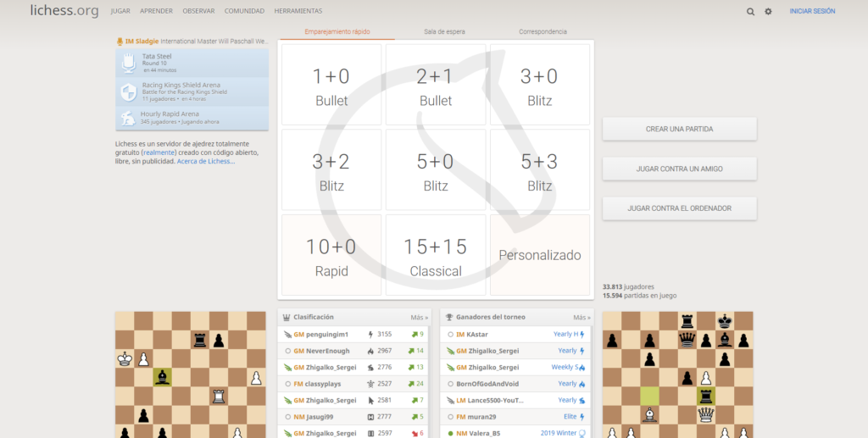Click the streamer microphone icon next to Sladgie
The image size is (868, 438).
coord(120,41)
